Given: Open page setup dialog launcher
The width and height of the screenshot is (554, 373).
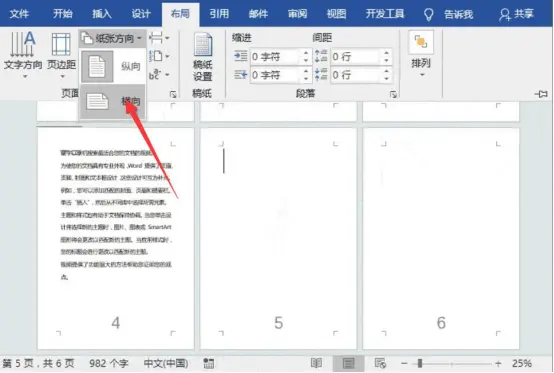Looking at the screenshot, I should point(173,94).
